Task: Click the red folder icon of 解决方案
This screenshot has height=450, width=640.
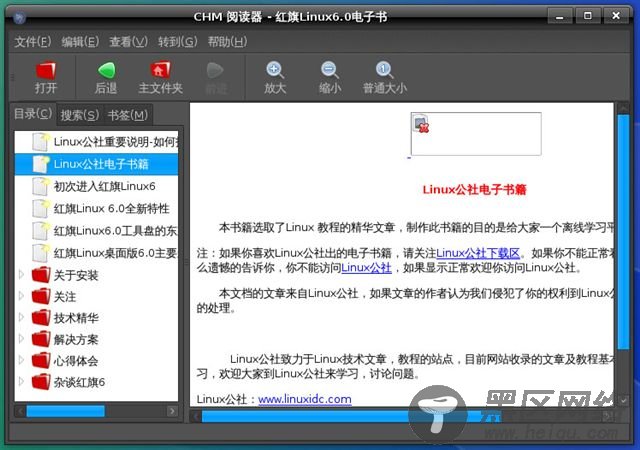Action: pyautogui.click(x=41, y=339)
